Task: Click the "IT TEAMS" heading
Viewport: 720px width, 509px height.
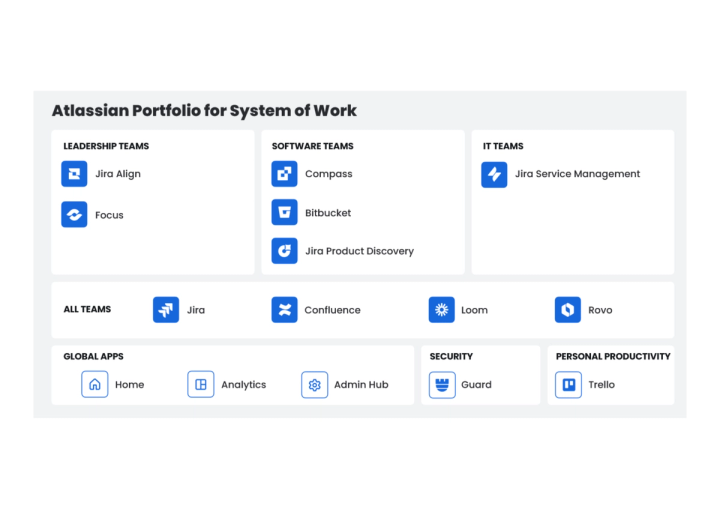Action: [503, 146]
